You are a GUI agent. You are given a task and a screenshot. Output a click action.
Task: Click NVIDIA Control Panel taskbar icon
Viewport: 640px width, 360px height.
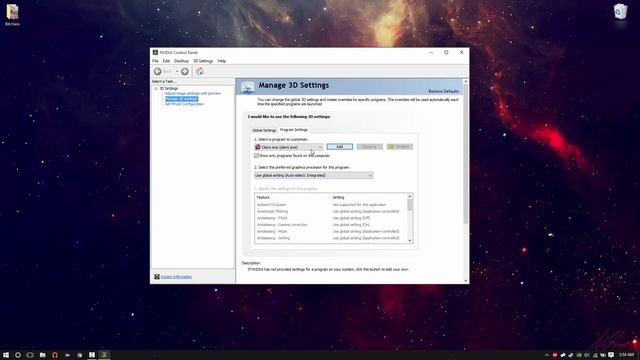(104, 355)
